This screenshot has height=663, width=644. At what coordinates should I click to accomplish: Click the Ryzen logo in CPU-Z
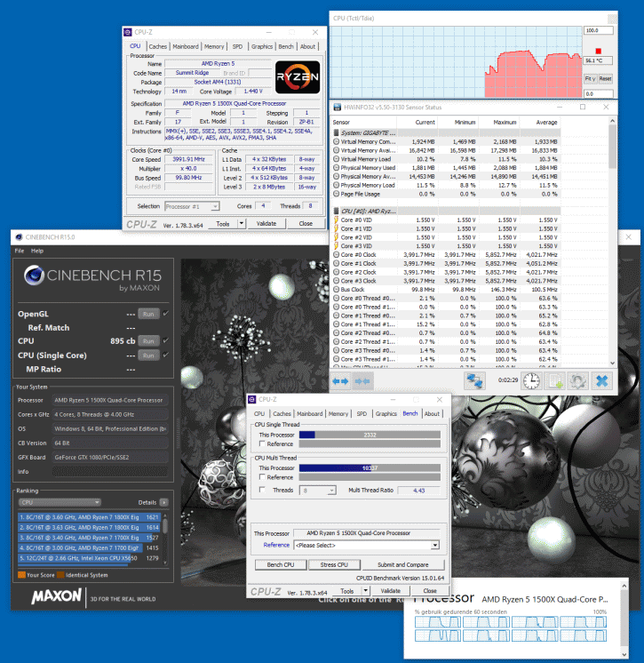click(x=298, y=77)
